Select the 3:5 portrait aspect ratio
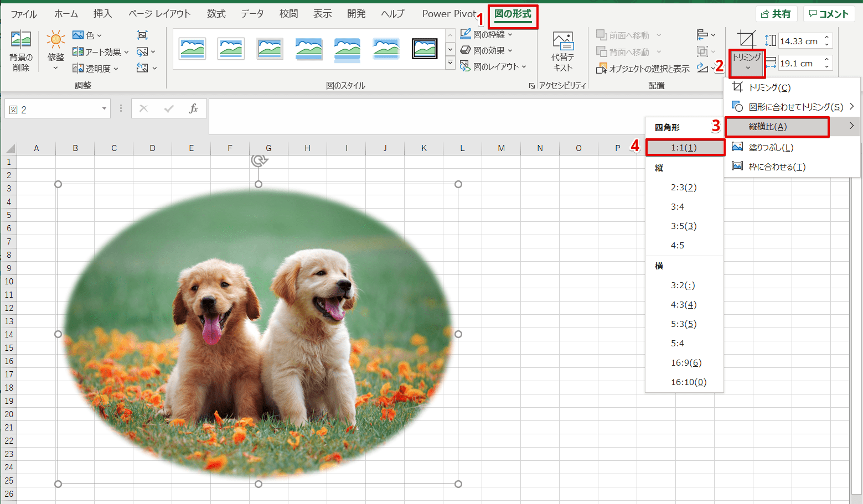Screen dimensions: 863x504 [x=685, y=226]
